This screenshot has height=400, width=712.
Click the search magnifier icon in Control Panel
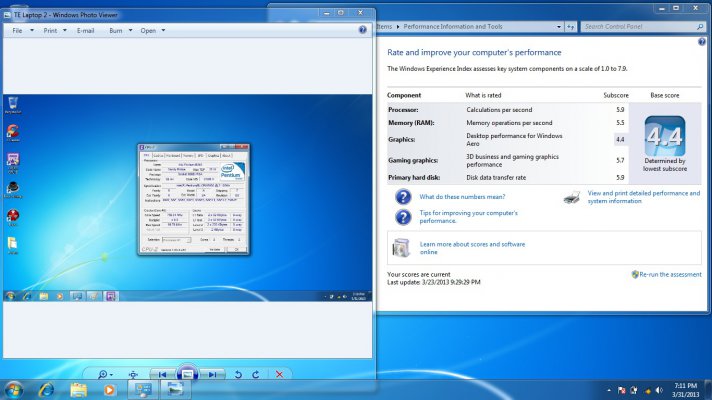[700, 27]
